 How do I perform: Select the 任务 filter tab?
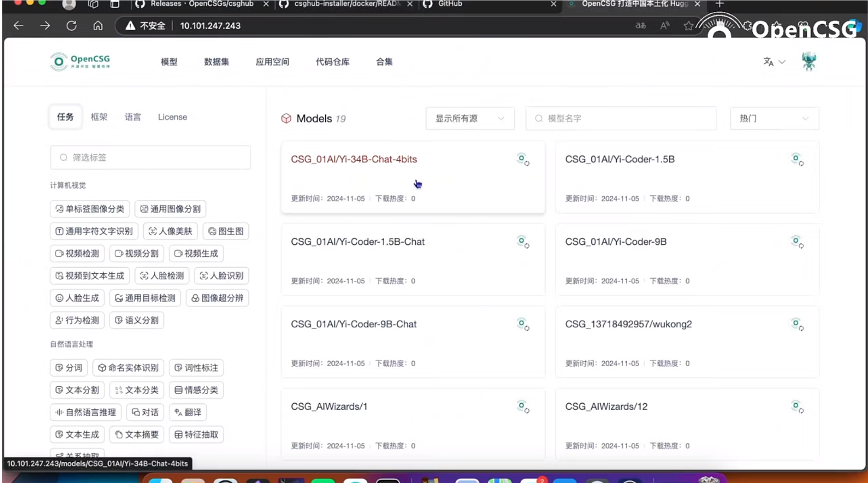tap(65, 117)
